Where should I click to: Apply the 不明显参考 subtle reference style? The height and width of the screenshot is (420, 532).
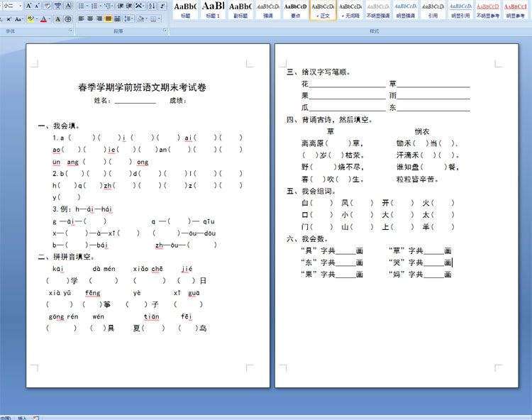click(488, 10)
